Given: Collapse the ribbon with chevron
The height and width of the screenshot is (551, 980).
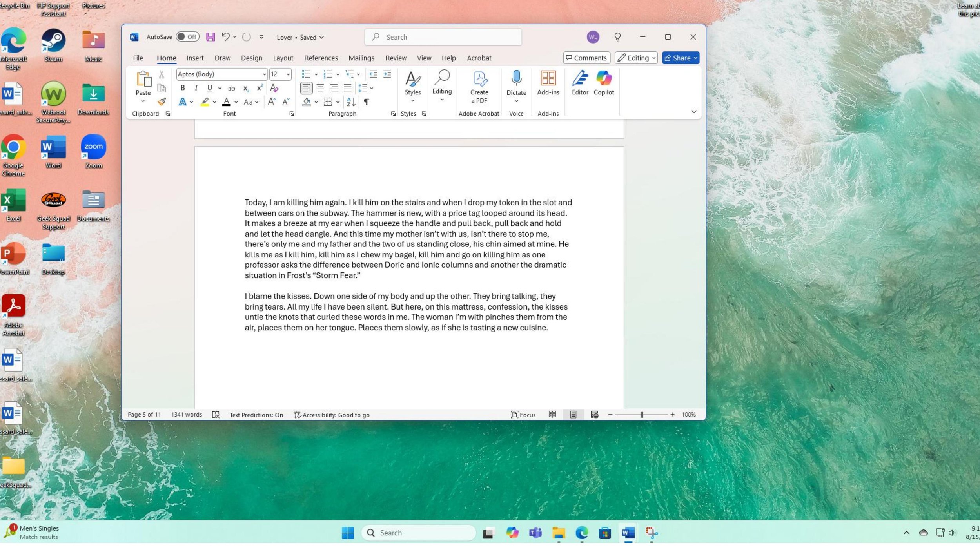Looking at the screenshot, I should click(x=694, y=112).
